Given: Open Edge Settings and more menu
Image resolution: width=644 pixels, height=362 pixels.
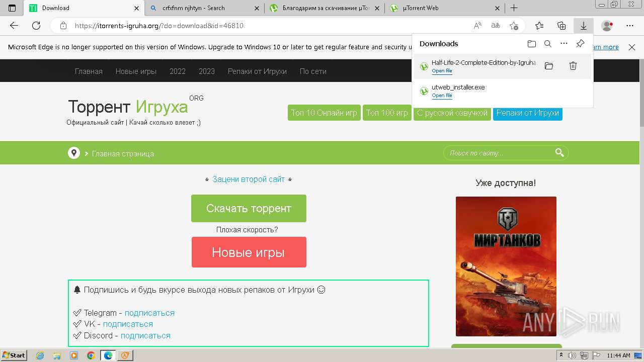Looking at the screenshot, I should pyautogui.click(x=630, y=26).
